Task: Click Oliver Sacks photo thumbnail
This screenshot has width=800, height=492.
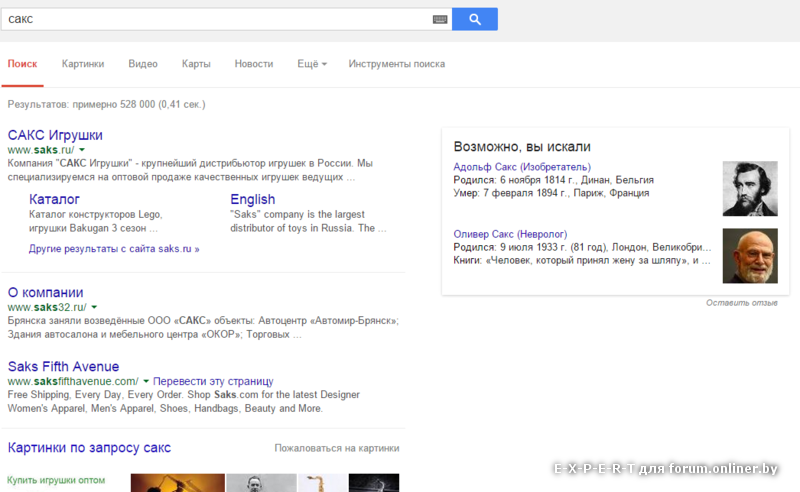Action: (x=750, y=256)
